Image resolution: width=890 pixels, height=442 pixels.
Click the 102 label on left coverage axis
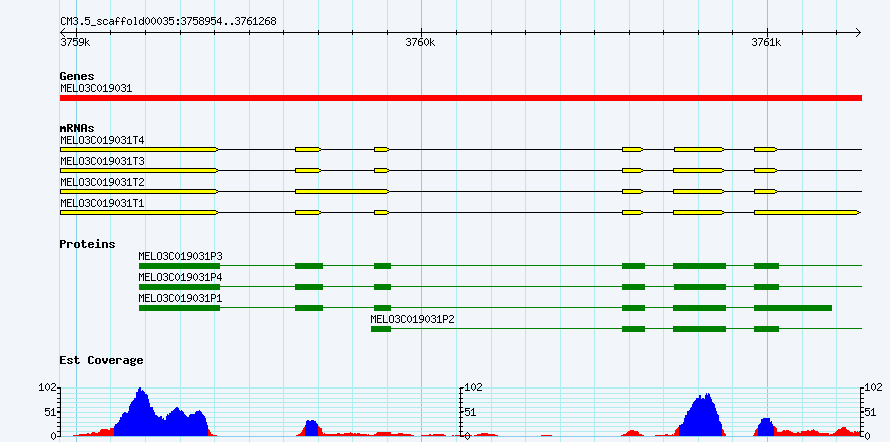pyautogui.click(x=47, y=388)
